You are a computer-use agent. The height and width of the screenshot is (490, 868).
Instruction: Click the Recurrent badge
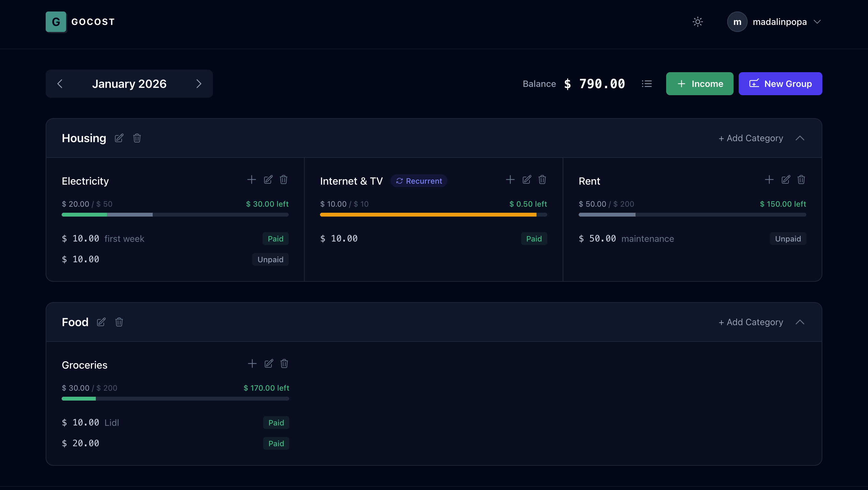tap(419, 181)
